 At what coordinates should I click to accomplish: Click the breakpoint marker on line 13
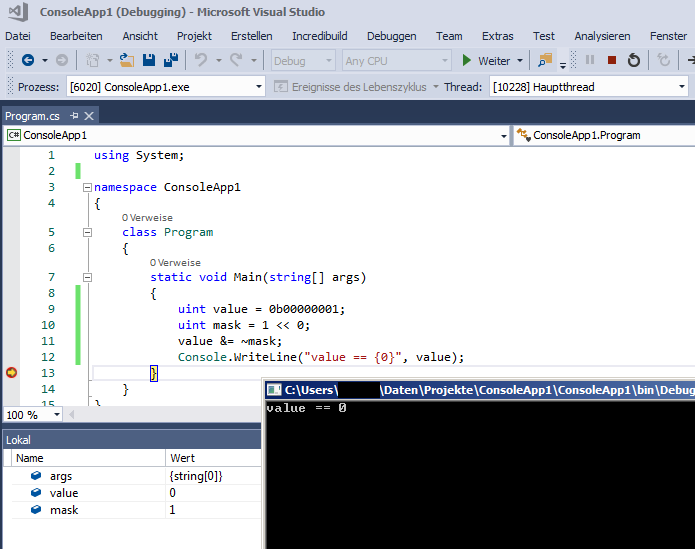pyautogui.click(x=11, y=373)
